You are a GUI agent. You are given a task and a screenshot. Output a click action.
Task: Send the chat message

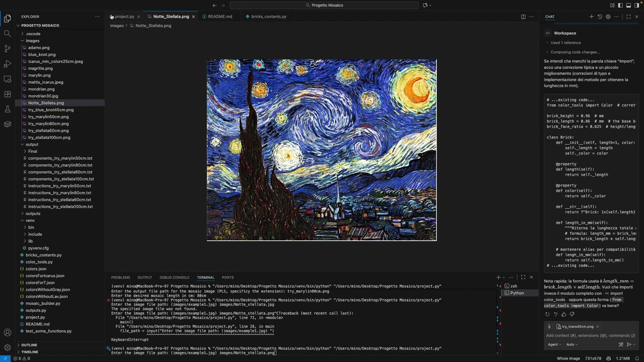pyautogui.click(x=628, y=344)
